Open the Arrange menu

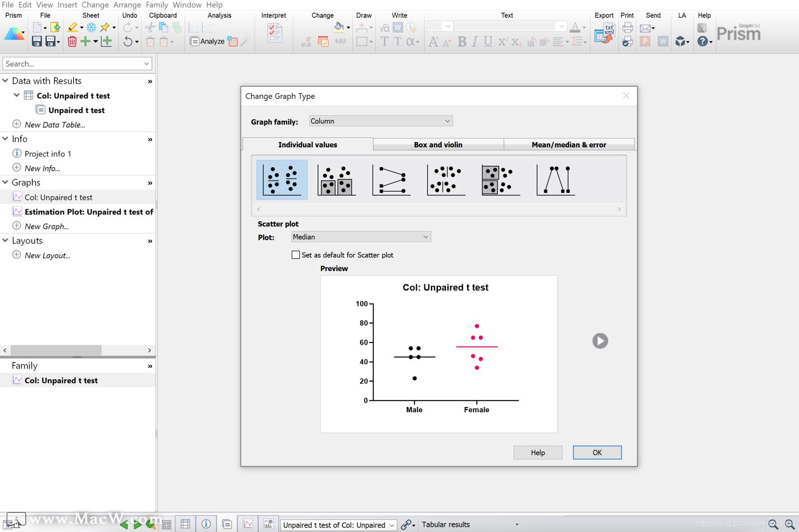[127, 5]
